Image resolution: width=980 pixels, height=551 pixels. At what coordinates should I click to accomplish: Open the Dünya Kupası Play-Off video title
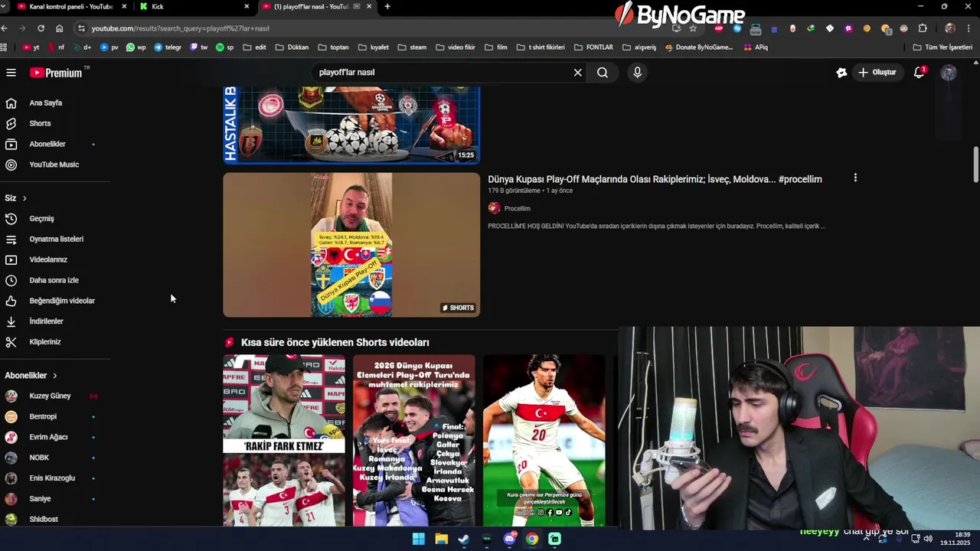coord(655,179)
